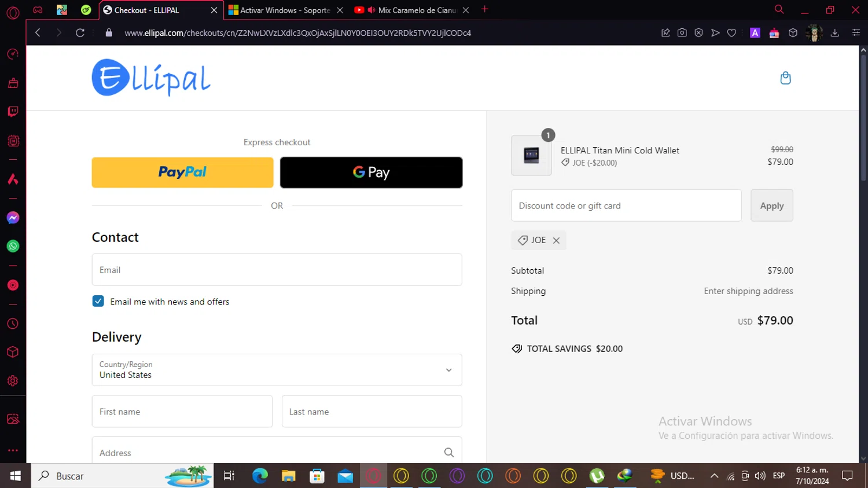Open Easy Setup sliders icon
The height and width of the screenshot is (488, 868).
856,33
